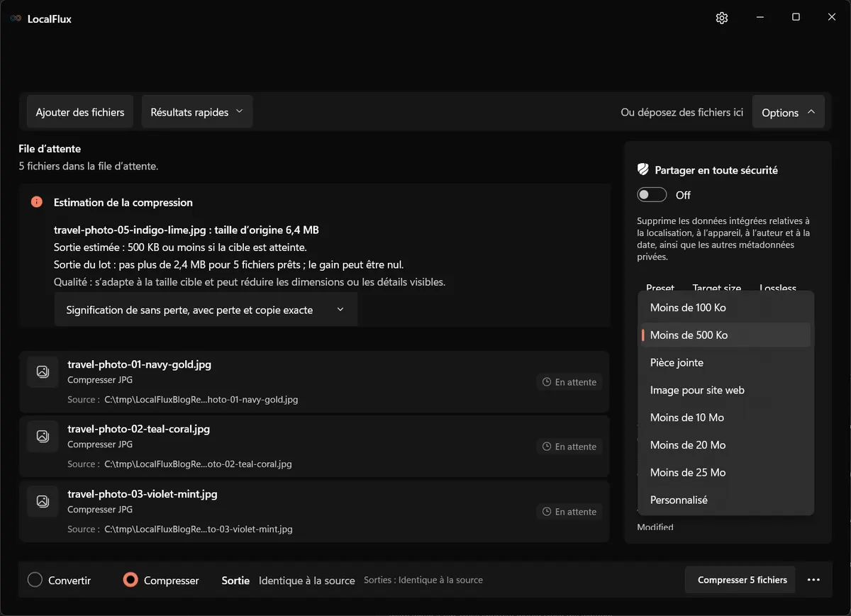Click the image icon for travel-photo-03-violet-mint.jpg
Viewport: 851px width, 616px height.
(43, 501)
